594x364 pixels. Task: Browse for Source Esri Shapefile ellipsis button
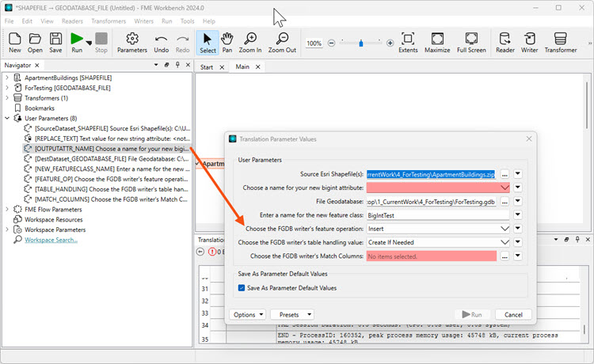pyautogui.click(x=505, y=174)
